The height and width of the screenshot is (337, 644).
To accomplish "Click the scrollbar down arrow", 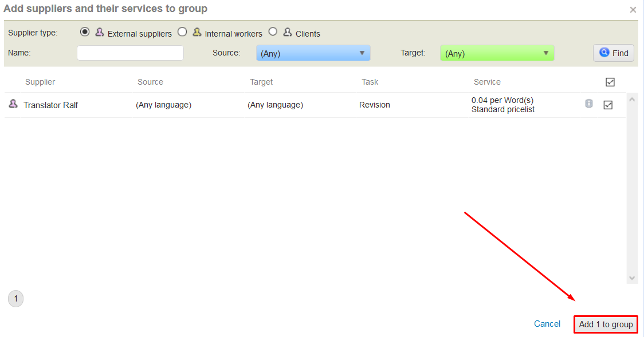I will pos(633,277).
